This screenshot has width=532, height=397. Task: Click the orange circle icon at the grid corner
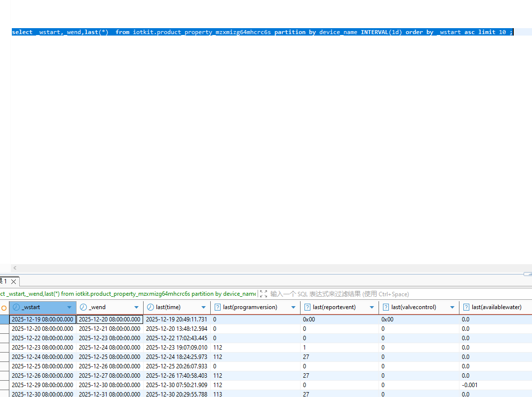tap(4, 308)
